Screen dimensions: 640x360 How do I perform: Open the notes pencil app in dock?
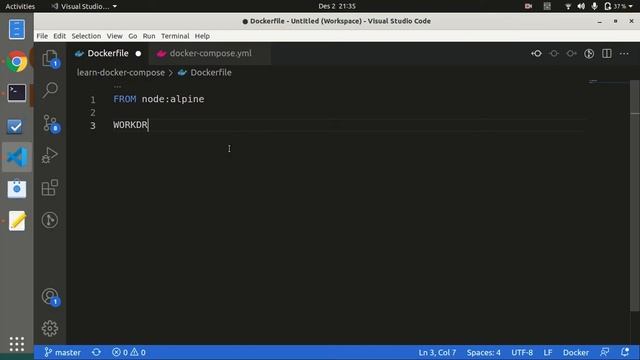click(x=17, y=221)
